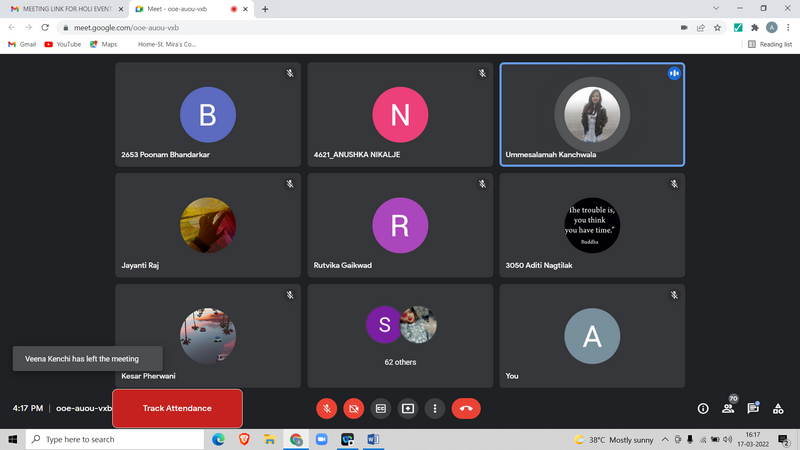Leave the call with red hang-up button
Image resolution: width=800 pixels, height=450 pixels.
[x=466, y=408]
